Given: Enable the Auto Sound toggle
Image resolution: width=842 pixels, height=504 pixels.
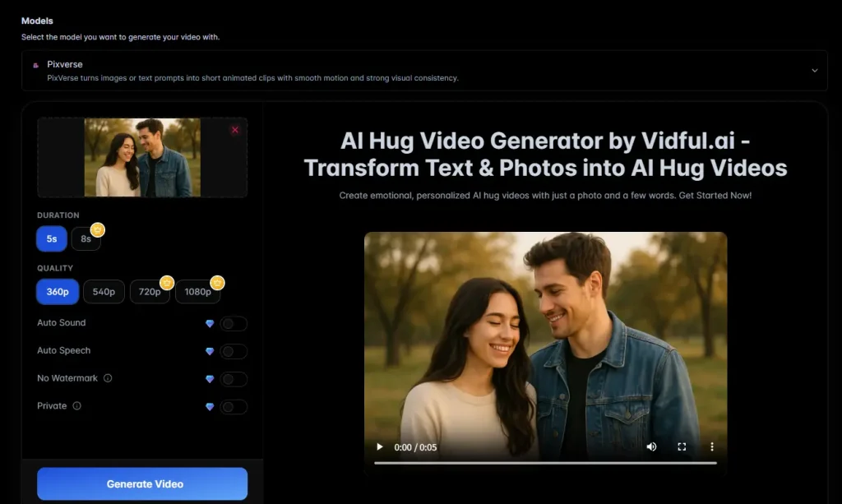Looking at the screenshot, I should [x=233, y=323].
